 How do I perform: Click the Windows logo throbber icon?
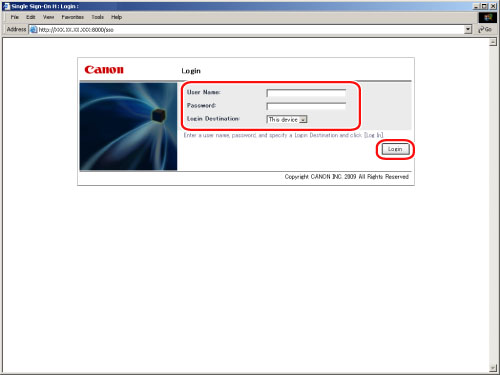click(x=488, y=17)
